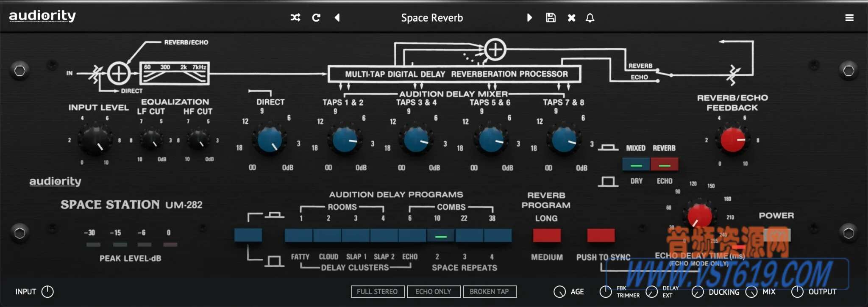The width and height of the screenshot is (868, 307).
Task: Select COMBS 38 / space repeats 4 button
Action: tap(498, 235)
